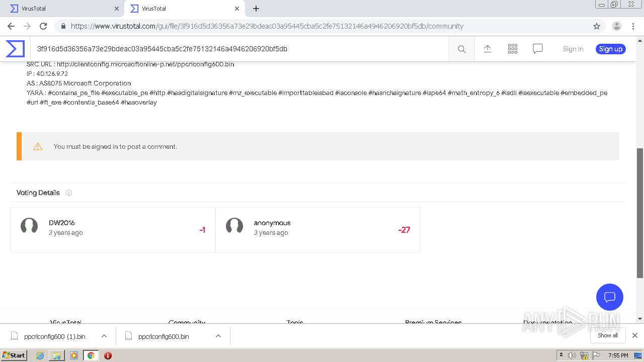Click the -1 vote score

[x=202, y=230]
